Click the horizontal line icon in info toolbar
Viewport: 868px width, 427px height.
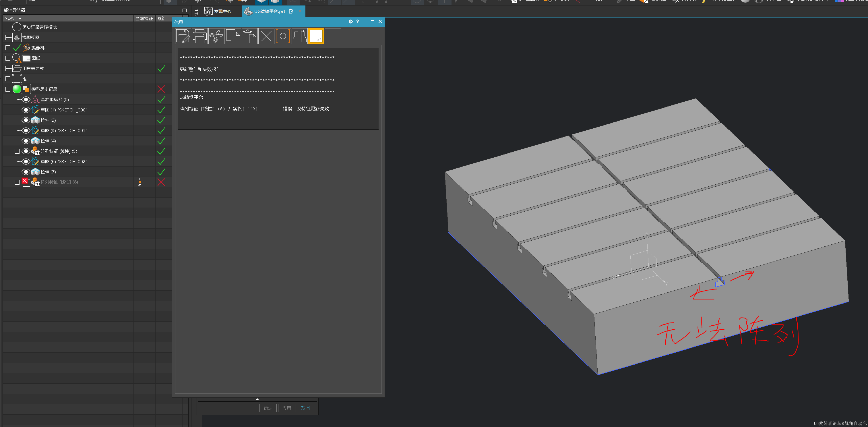pos(333,36)
